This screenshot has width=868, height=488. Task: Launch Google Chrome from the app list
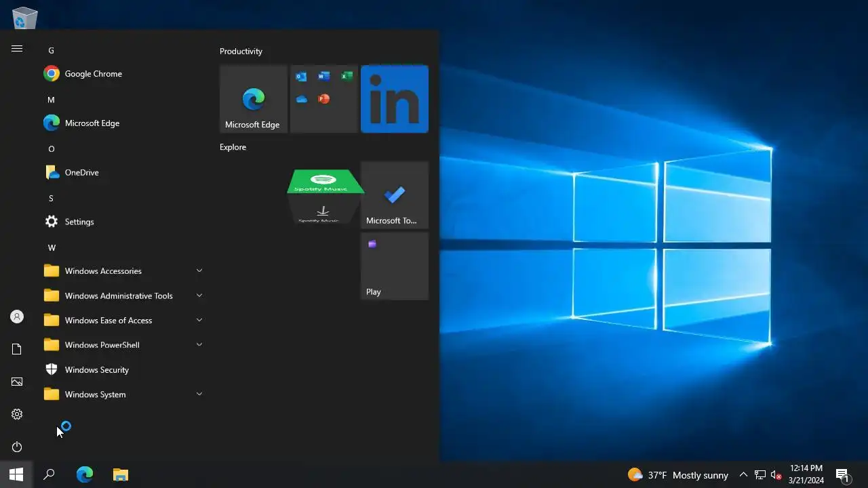click(122, 74)
